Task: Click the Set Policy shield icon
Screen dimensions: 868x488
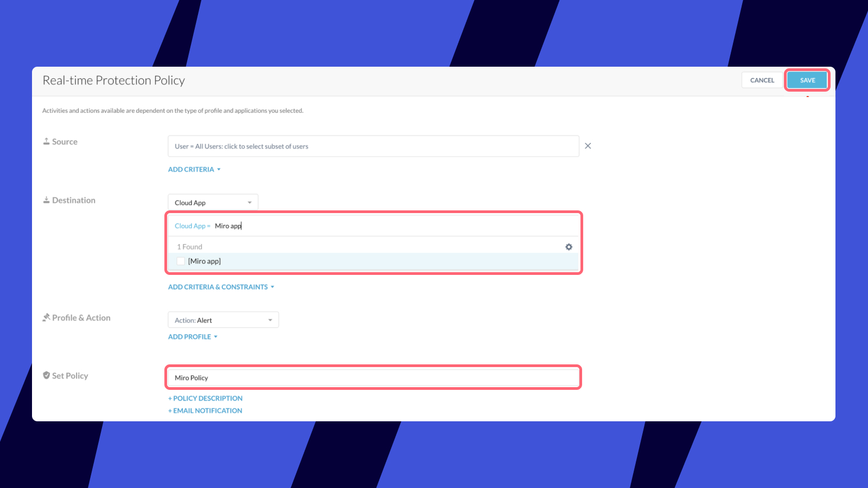Action: (47, 375)
